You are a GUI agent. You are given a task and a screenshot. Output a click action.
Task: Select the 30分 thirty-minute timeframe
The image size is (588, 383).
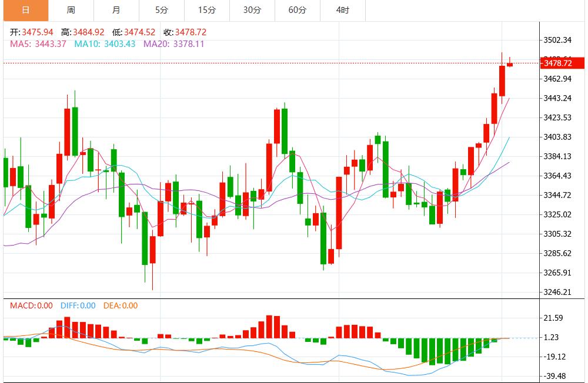point(252,11)
